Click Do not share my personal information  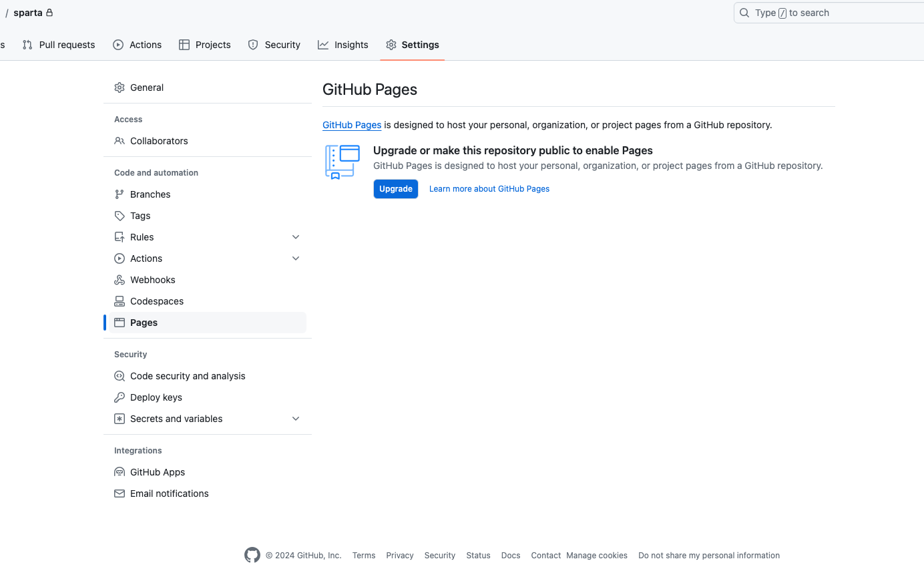(x=709, y=556)
